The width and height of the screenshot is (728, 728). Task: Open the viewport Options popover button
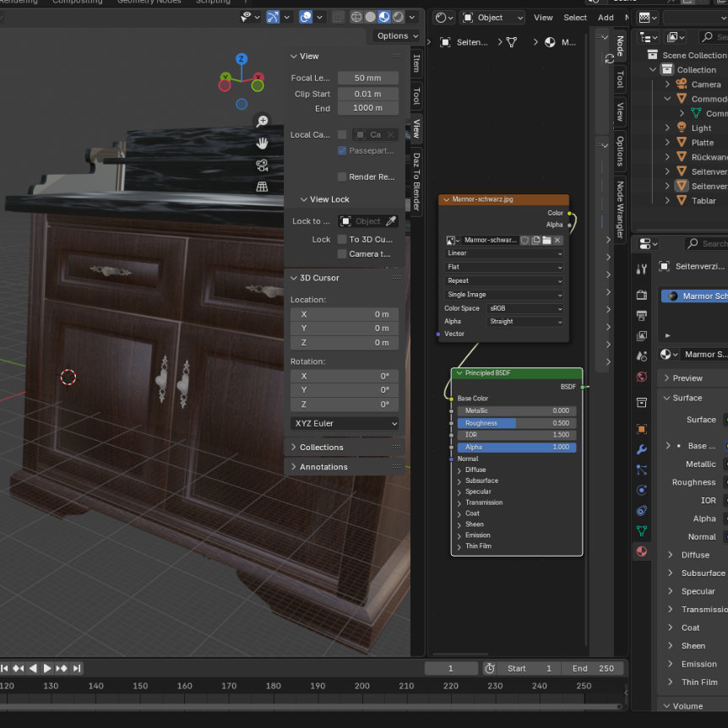click(396, 35)
